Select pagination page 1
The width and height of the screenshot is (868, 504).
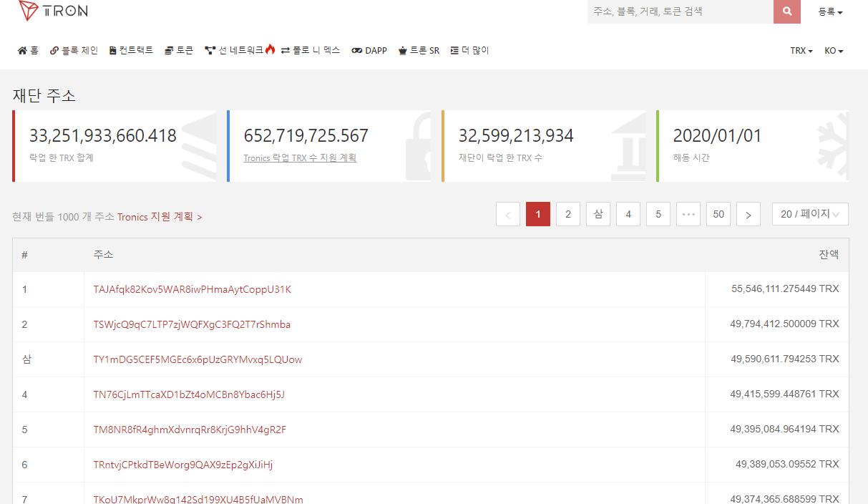(538, 214)
